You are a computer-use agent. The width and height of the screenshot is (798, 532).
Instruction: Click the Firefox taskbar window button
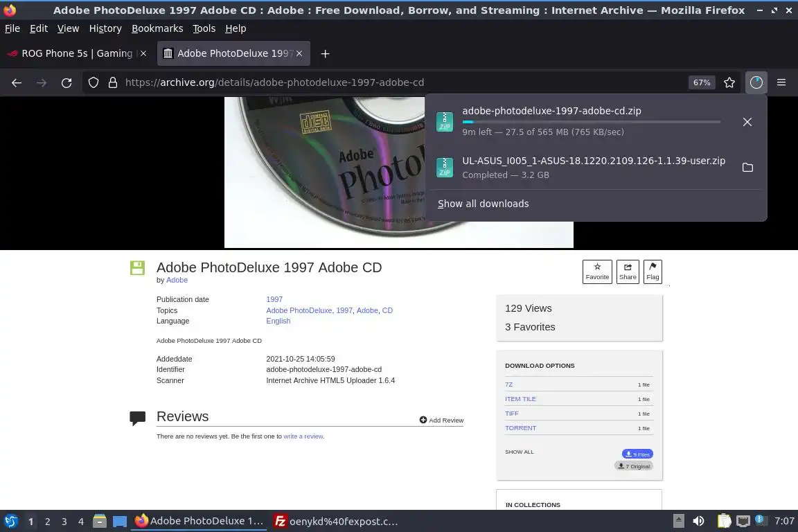(x=199, y=521)
